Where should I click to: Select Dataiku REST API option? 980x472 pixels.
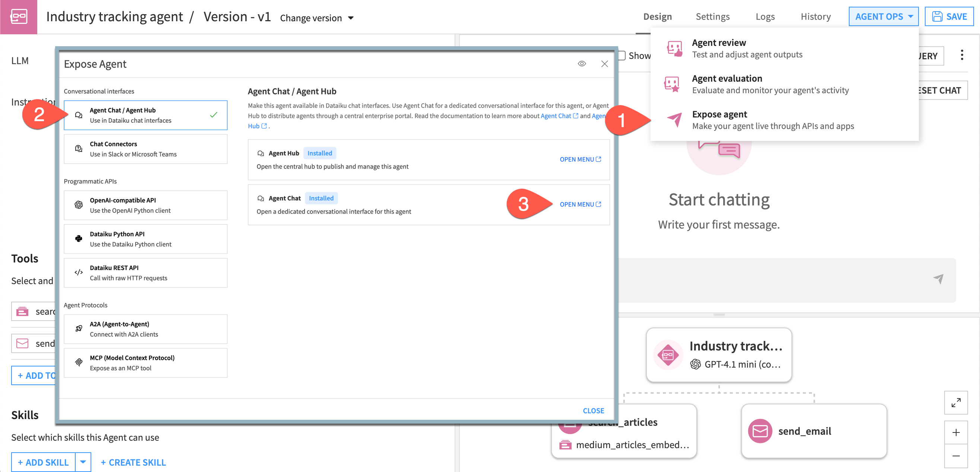point(145,273)
